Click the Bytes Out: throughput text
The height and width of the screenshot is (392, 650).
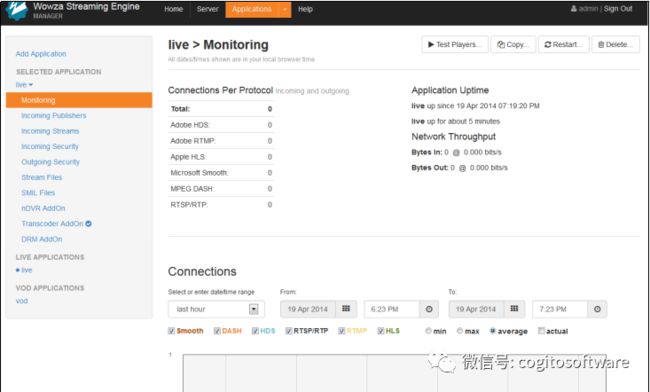pos(459,168)
